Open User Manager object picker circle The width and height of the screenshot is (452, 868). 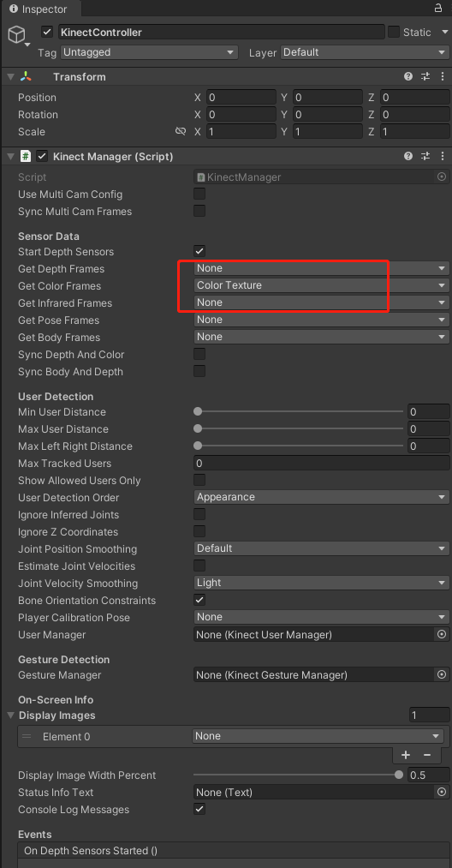(x=442, y=634)
